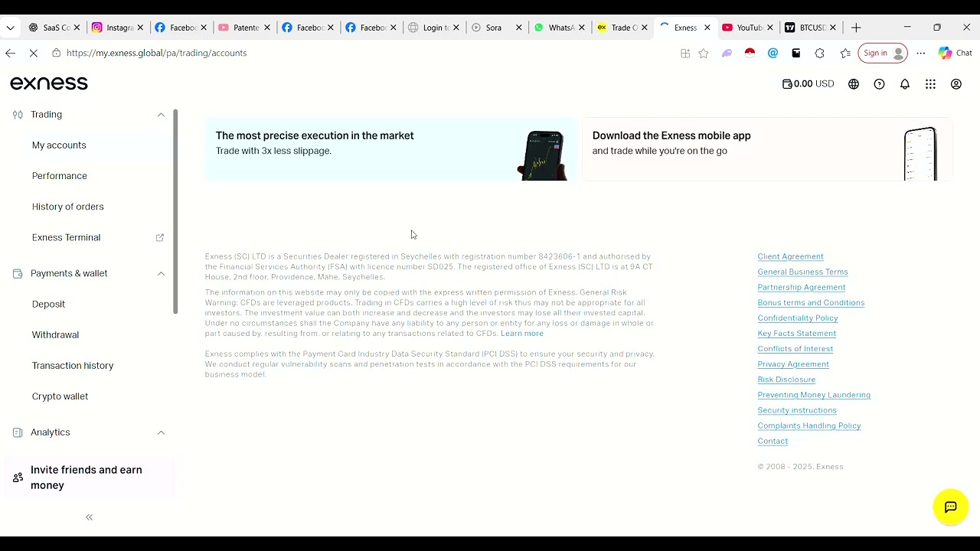Open the browser extensions puzzle icon
Viewport: 980px width, 551px height.
820,53
